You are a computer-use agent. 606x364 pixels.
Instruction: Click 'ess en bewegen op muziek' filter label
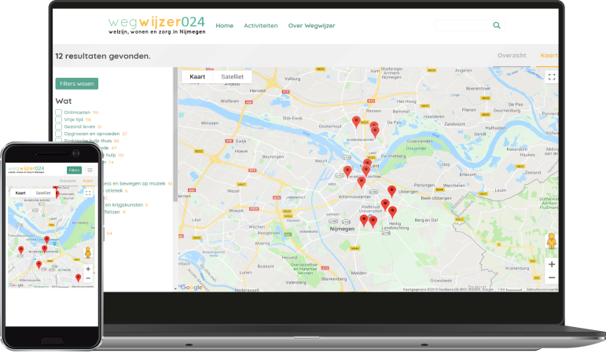click(x=134, y=183)
